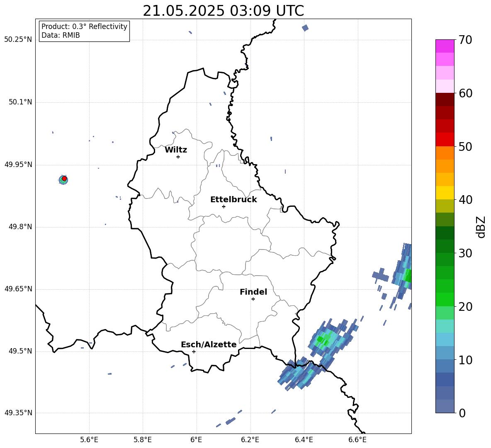Image resolution: width=491 pixels, height=448 pixels.
Task: Click the magenta top swatch of colorbar
Action: (445, 46)
